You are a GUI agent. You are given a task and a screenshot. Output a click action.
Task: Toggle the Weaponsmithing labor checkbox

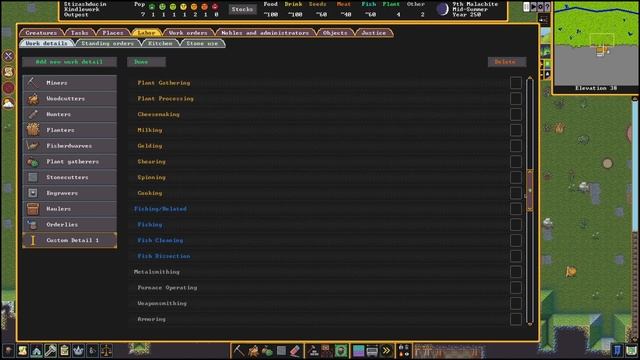tap(516, 303)
